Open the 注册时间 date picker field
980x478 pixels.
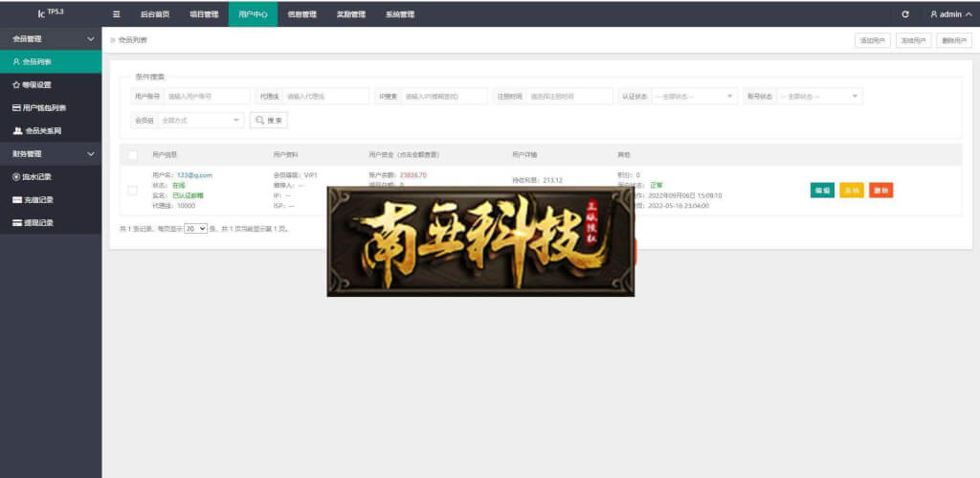coord(569,97)
